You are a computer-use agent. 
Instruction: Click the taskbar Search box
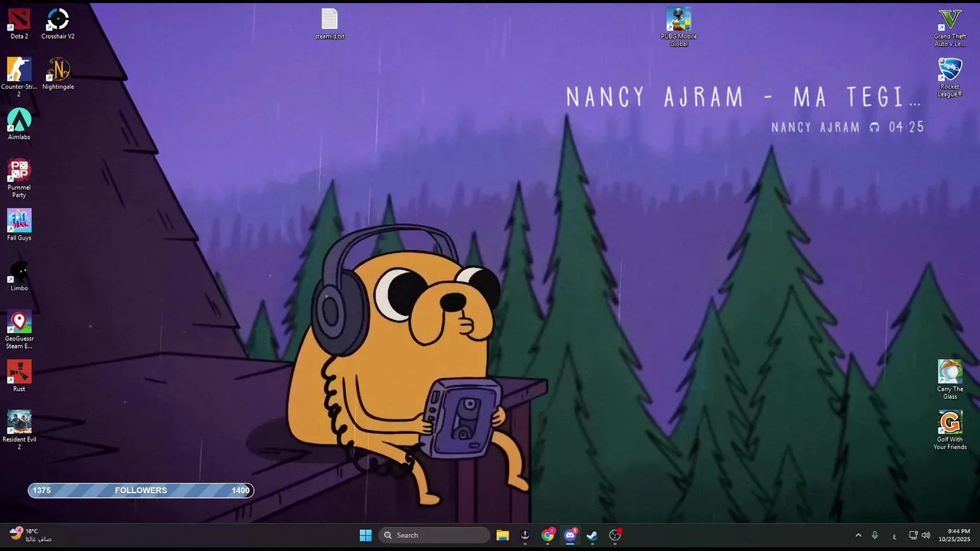pos(434,535)
